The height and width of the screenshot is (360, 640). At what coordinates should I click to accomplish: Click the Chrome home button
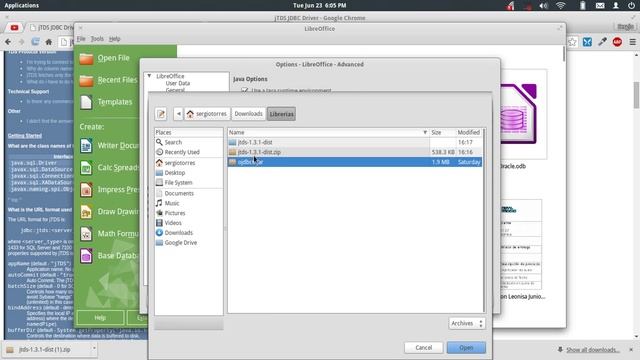[49, 42]
